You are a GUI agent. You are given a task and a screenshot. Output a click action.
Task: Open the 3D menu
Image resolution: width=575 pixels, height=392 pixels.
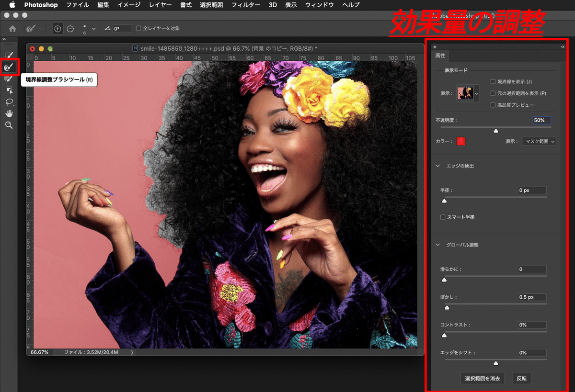273,5
